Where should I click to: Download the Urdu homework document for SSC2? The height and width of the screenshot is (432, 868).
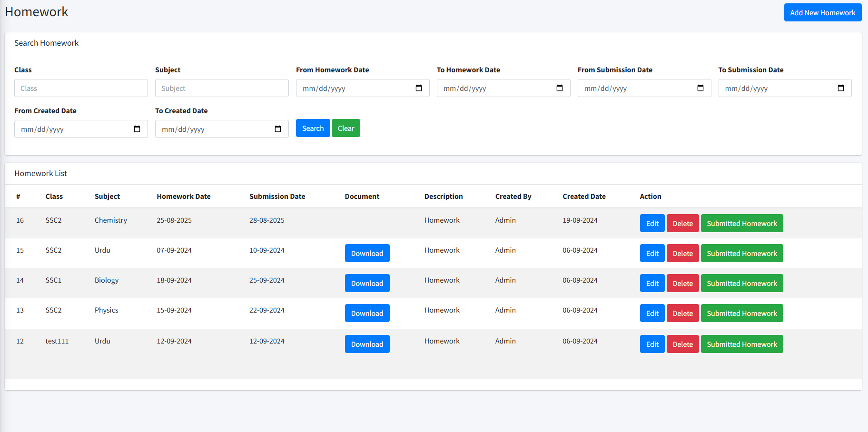(367, 254)
